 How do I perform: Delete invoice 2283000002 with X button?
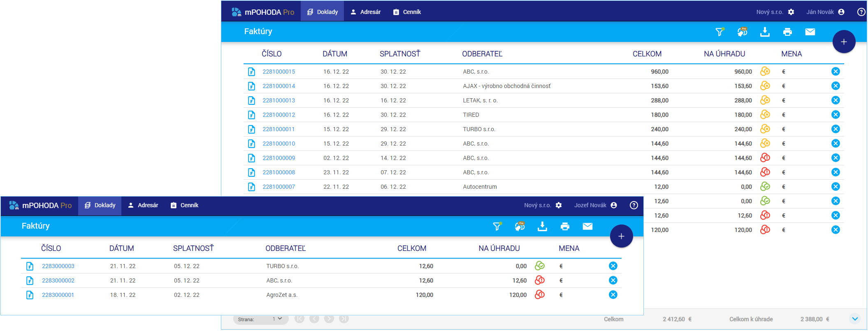613,280
